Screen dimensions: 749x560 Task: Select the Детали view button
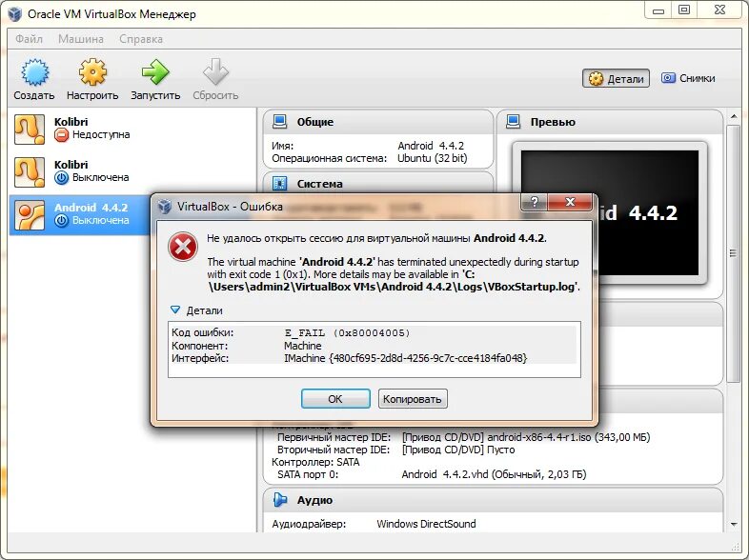click(x=616, y=78)
